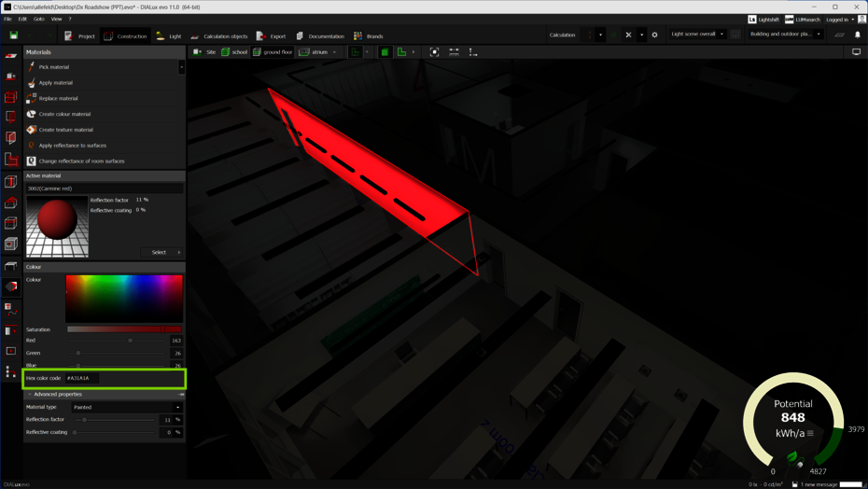Click the Change reflectance of room surfaces icon
Viewport: 868px width, 489px height.
[x=32, y=161]
